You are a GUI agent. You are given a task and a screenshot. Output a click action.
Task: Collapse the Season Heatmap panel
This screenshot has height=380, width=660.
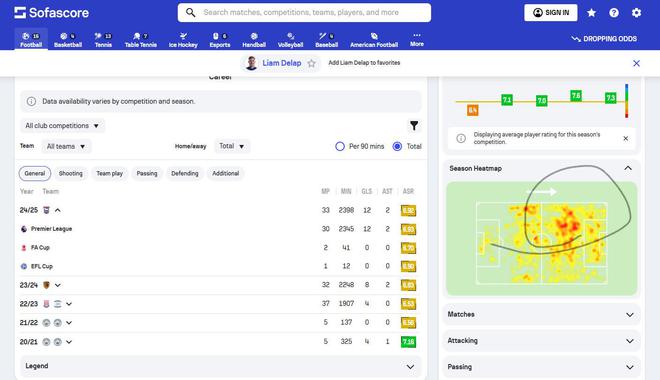(628, 168)
